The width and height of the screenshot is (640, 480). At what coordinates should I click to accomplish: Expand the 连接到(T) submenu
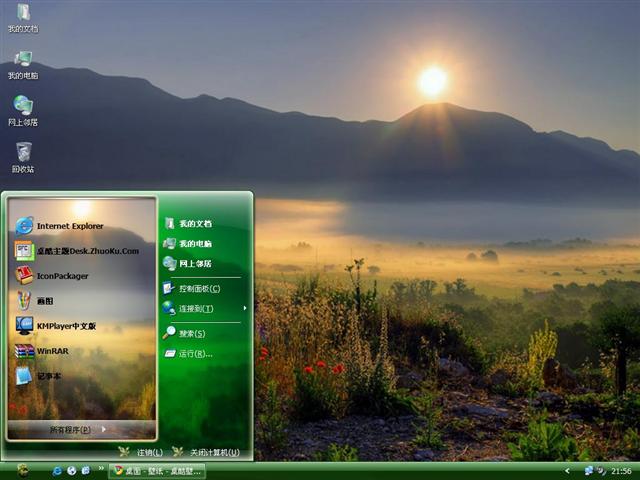click(x=196, y=308)
